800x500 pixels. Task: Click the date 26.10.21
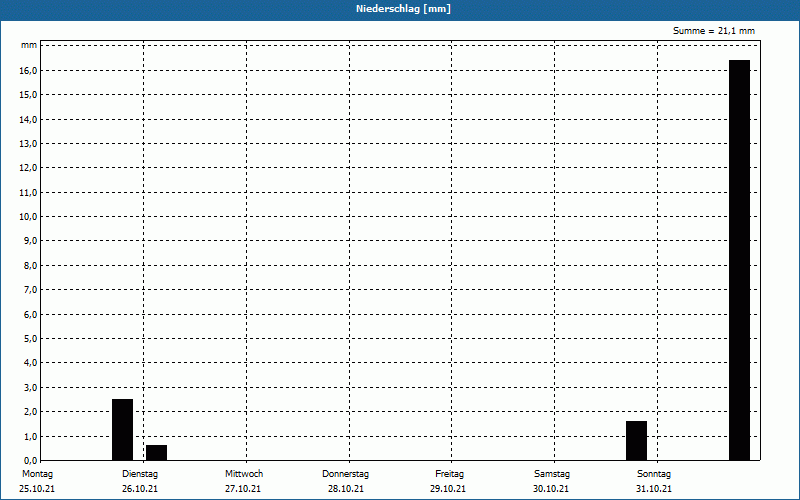(140, 489)
